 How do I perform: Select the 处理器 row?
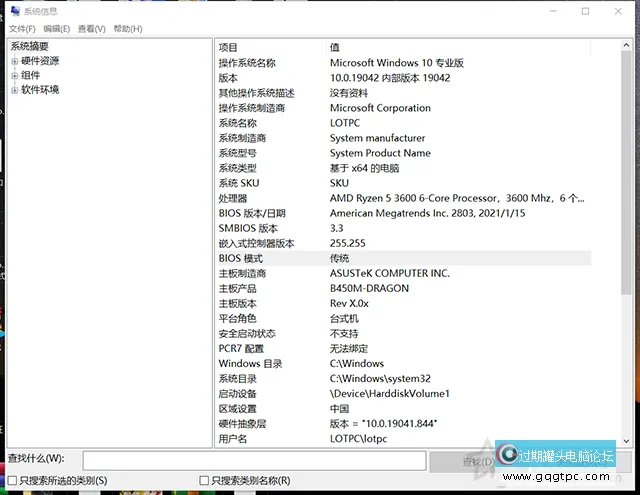pyautogui.click(x=403, y=198)
